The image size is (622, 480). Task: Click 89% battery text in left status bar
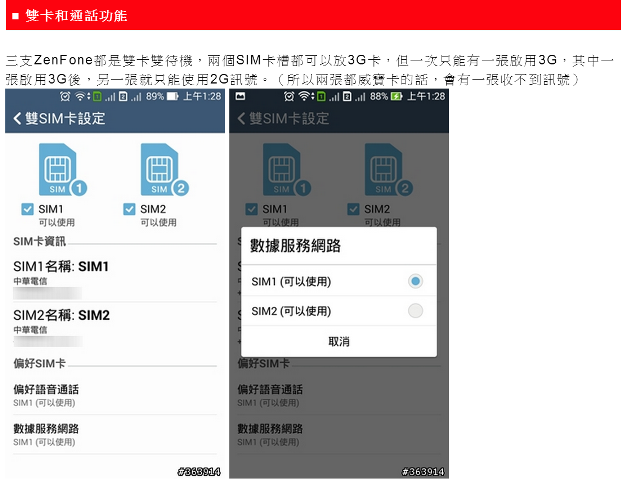(155, 96)
